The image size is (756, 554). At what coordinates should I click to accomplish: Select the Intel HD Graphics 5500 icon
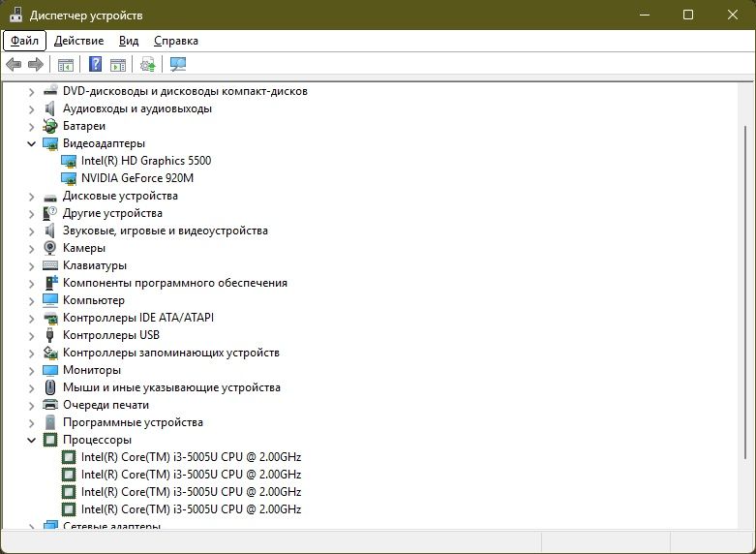pos(69,161)
